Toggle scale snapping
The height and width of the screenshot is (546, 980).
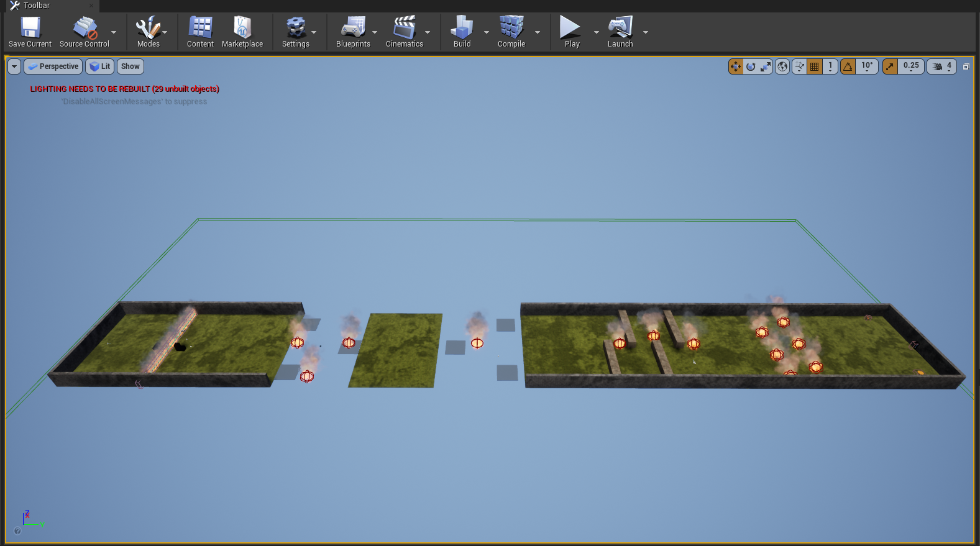click(890, 66)
